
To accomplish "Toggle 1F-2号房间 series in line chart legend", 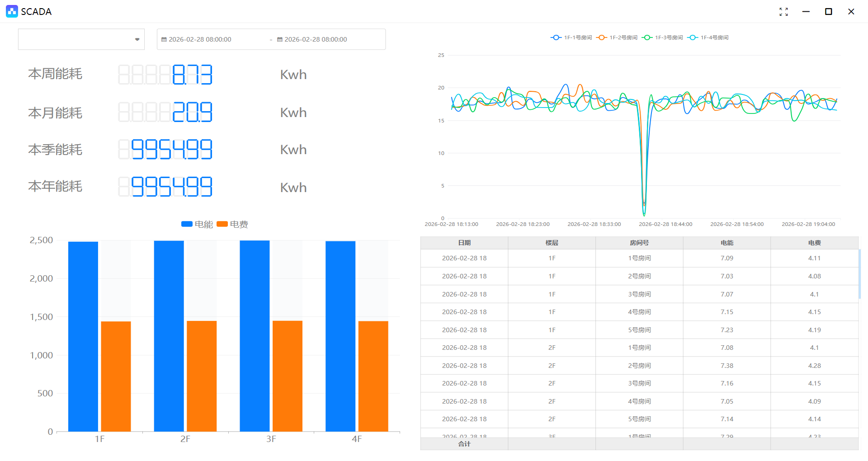I will coord(617,38).
